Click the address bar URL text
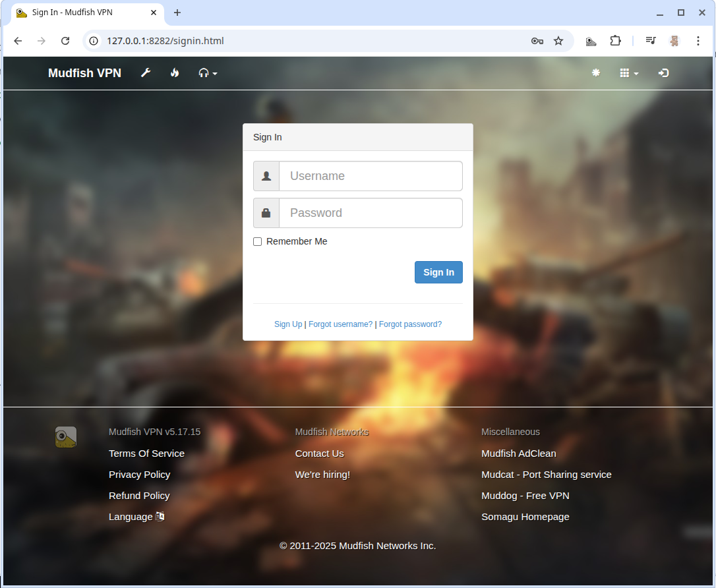This screenshot has height=588, width=716. 165,41
